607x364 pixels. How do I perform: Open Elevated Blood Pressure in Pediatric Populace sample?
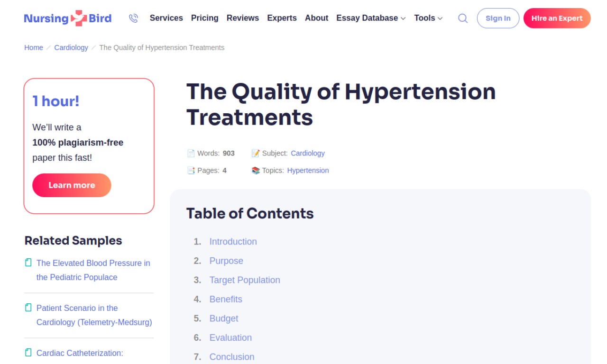click(93, 270)
